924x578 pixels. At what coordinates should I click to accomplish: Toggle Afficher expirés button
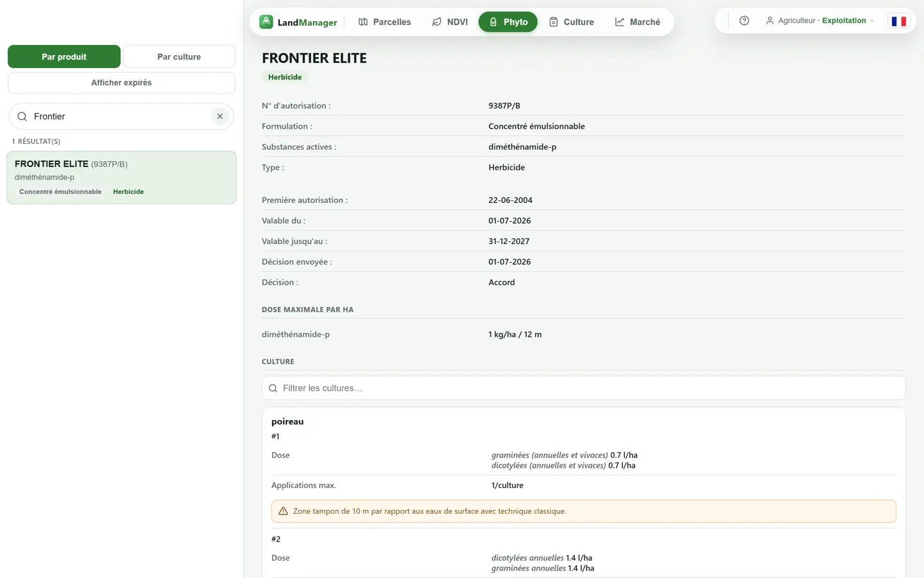[x=121, y=82]
